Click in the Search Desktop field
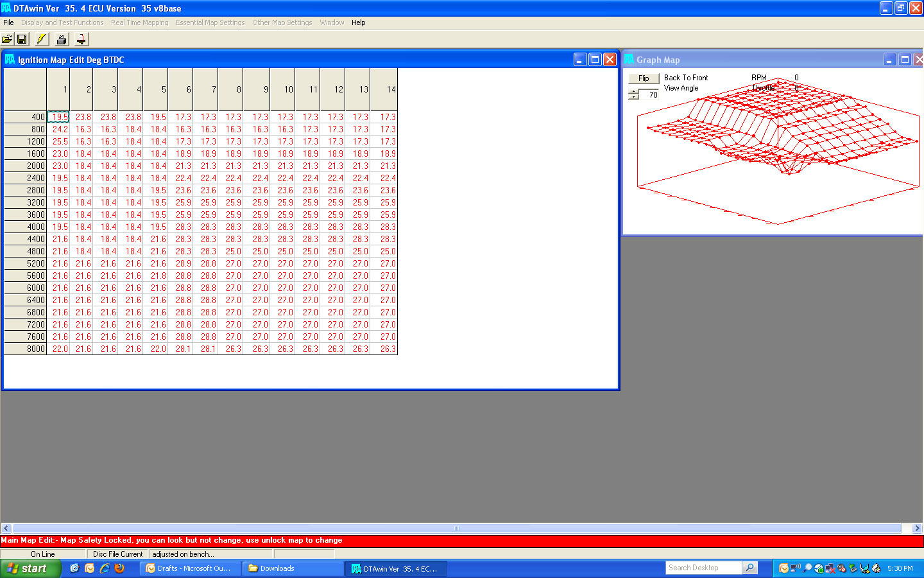 (703, 568)
